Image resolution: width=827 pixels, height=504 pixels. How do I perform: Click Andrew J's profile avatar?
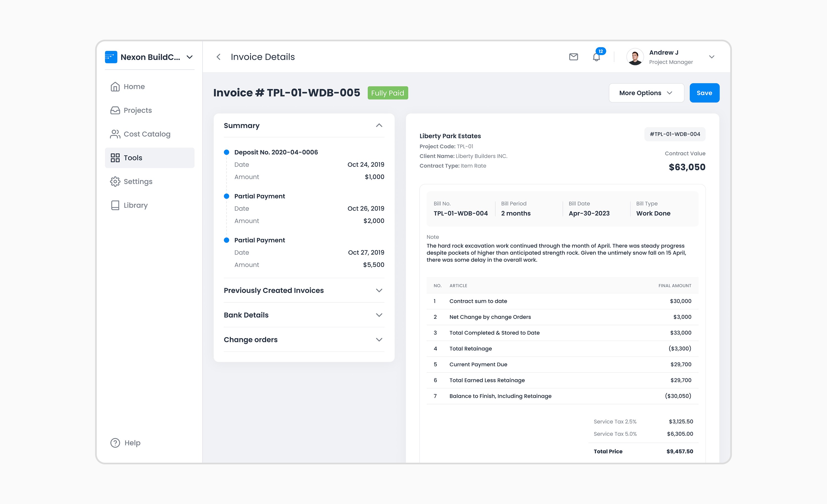pos(635,57)
